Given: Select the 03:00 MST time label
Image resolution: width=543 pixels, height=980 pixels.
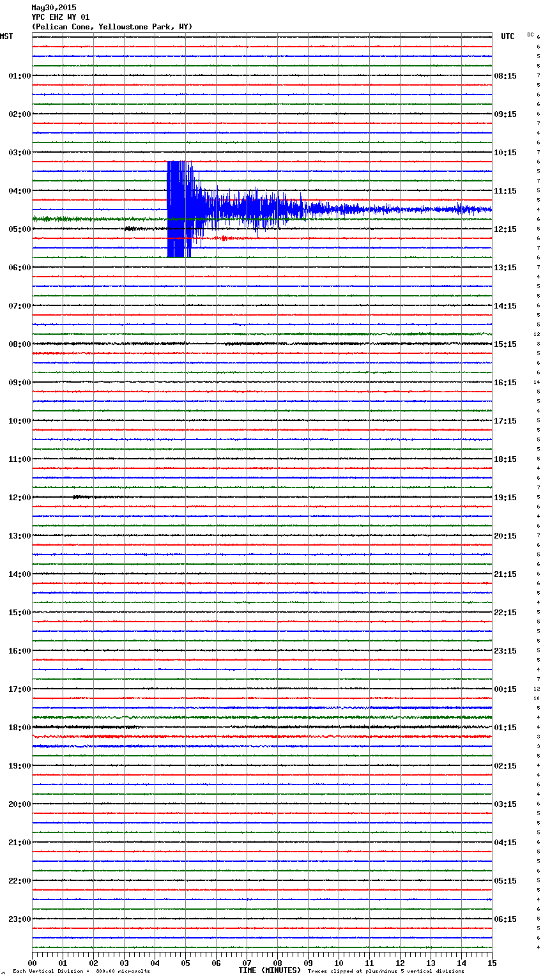Looking at the screenshot, I should (x=20, y=153).
